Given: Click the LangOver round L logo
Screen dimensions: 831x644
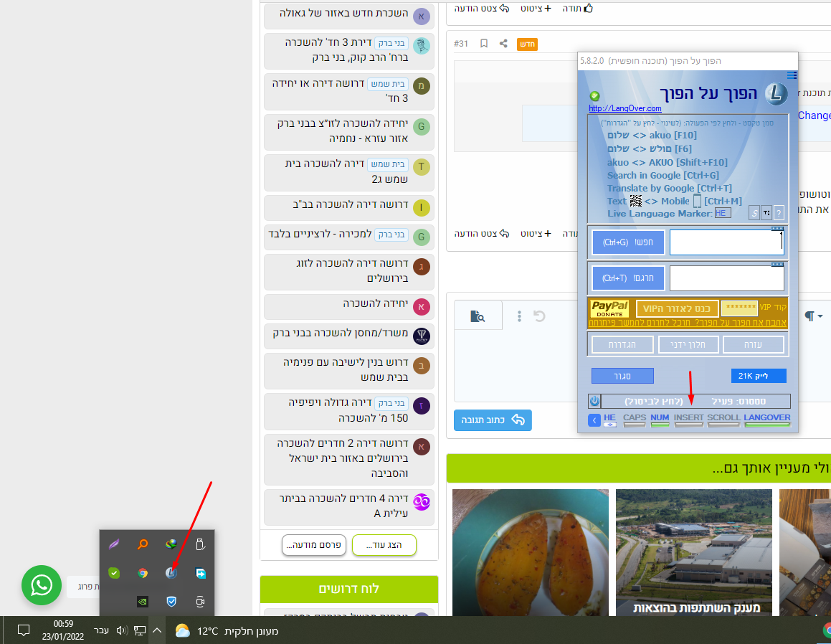Looking at the screenshot, I should point(777,94).
